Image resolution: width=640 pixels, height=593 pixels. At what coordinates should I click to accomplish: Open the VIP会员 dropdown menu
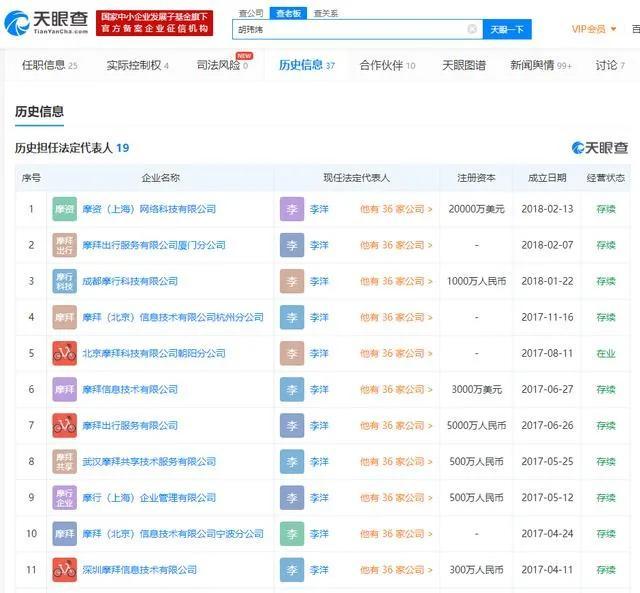point(594,29)
